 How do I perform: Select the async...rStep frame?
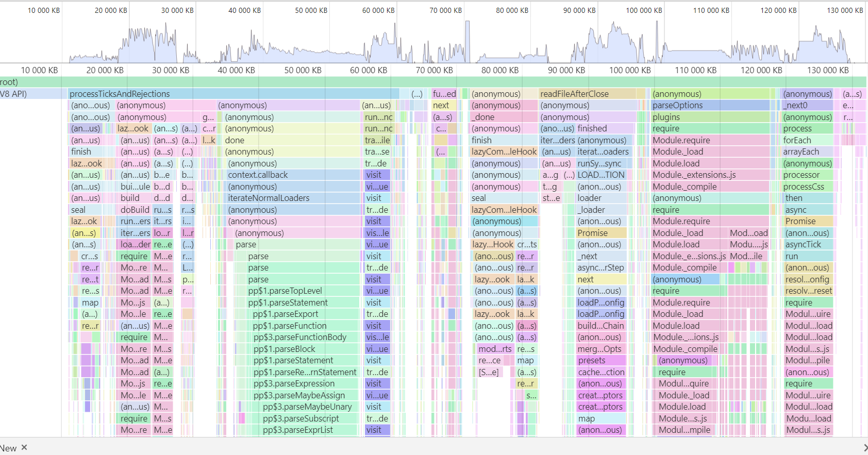(601, 267)
